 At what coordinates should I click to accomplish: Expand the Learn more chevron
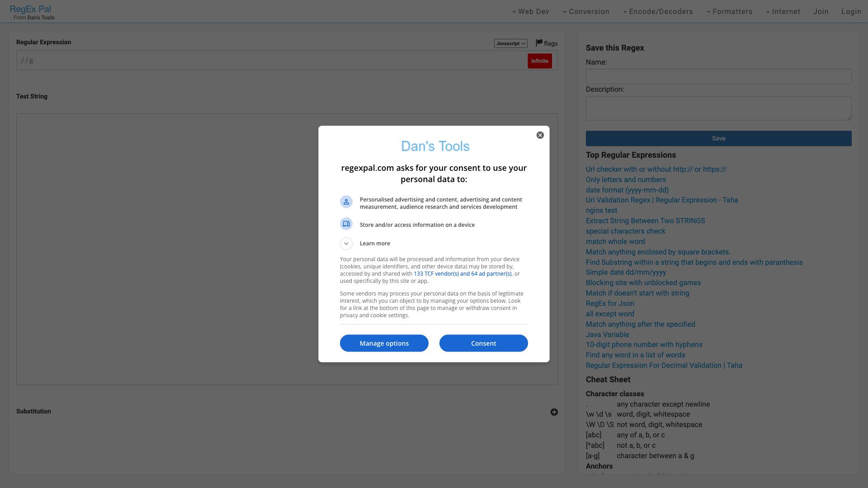(x=346, y=244)
